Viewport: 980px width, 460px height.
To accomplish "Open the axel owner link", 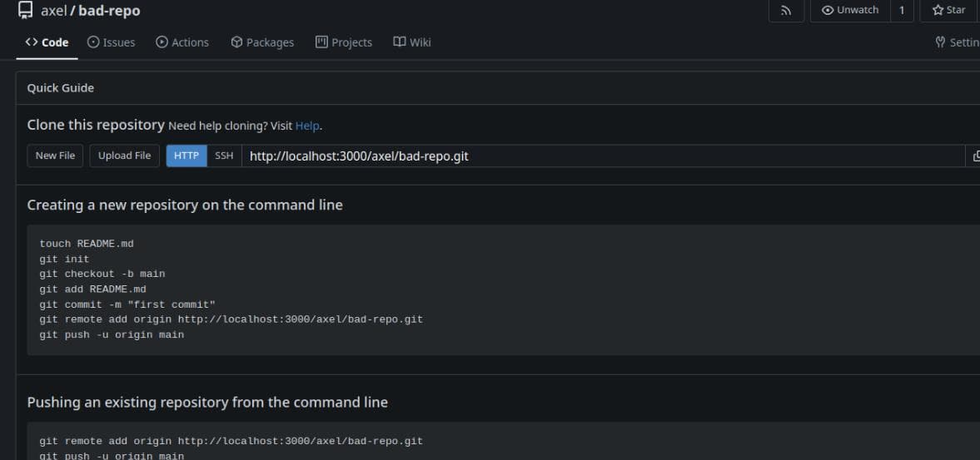I will (54, 11).
